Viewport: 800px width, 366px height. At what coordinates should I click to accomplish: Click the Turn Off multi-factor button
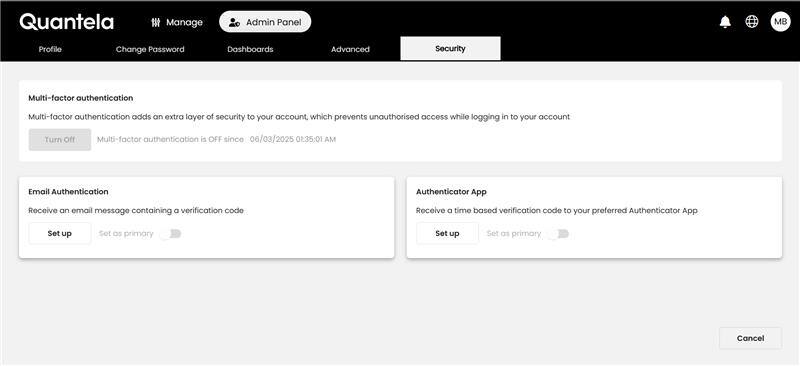(60, 139)
